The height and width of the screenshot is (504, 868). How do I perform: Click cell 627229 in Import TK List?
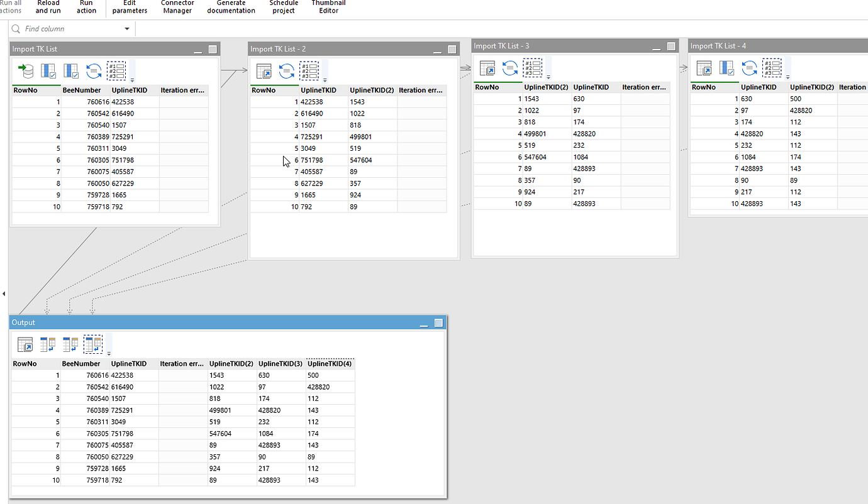(x=135, y=184)
